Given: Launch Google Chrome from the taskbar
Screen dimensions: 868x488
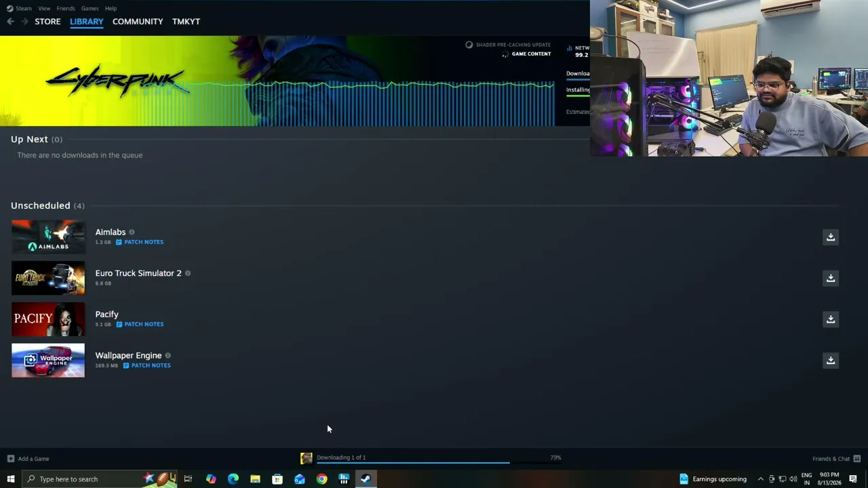Looking at the screenshot, I should (x=321, y=479).
